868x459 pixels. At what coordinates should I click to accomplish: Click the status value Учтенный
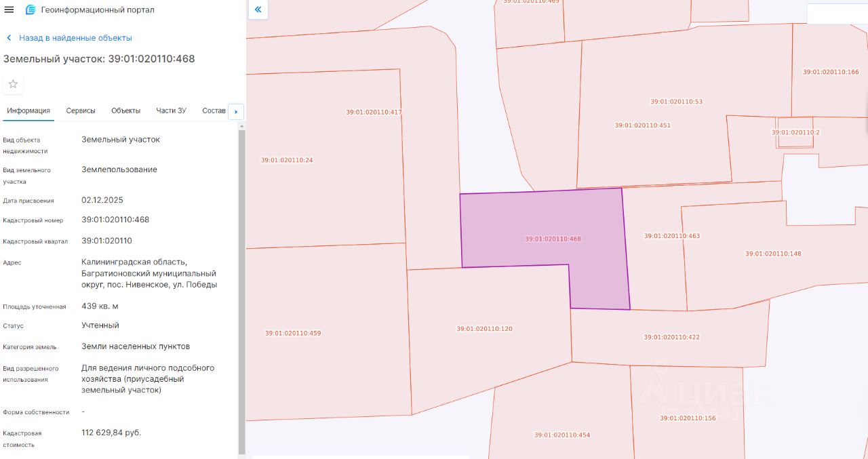tap(100, 325)
